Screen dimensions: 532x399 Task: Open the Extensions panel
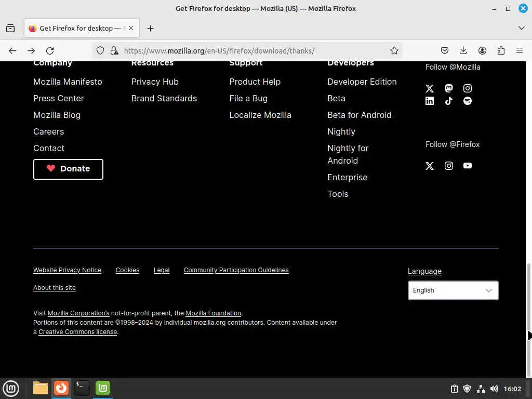pos(501,50)
